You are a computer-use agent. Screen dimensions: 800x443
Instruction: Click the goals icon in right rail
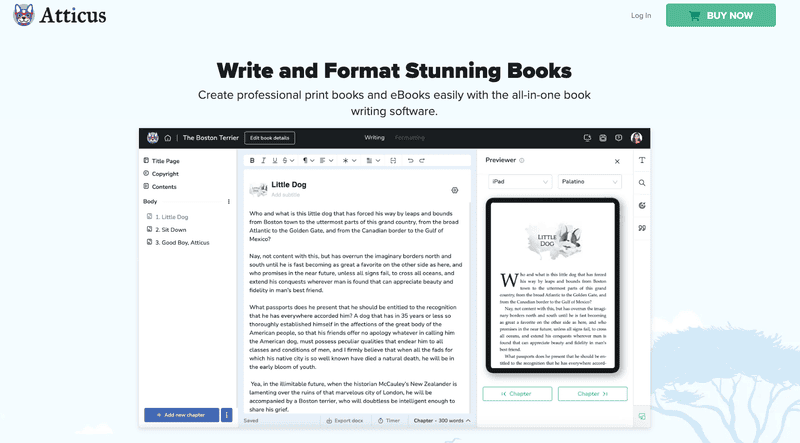click(x=642, y=205)
